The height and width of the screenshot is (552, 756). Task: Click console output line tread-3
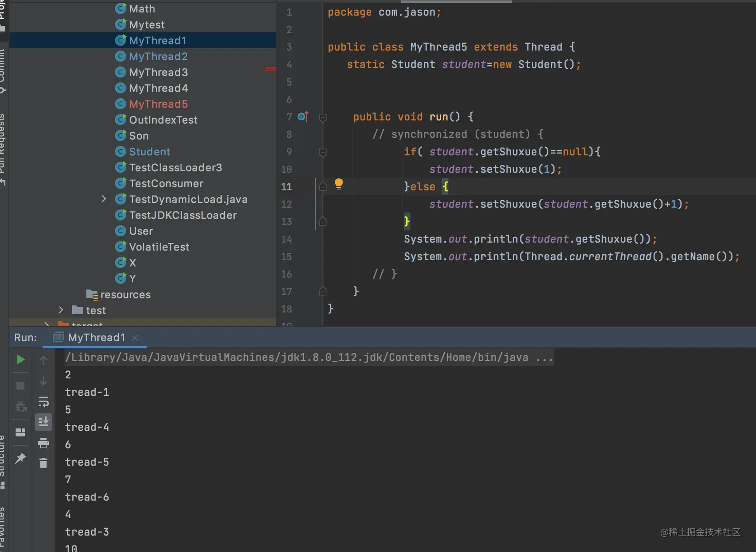87,532
